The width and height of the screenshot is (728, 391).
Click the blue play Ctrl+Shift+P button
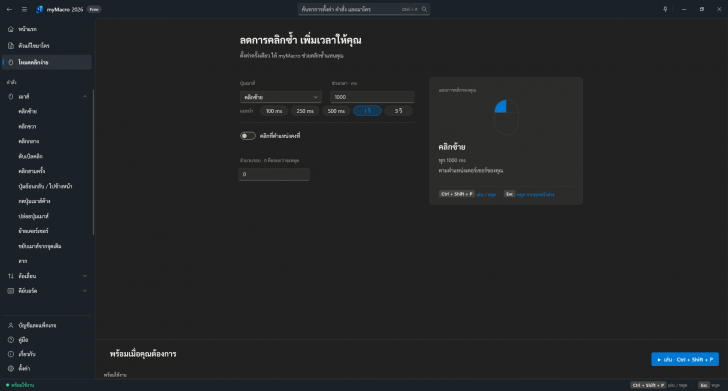coord(685,359)
